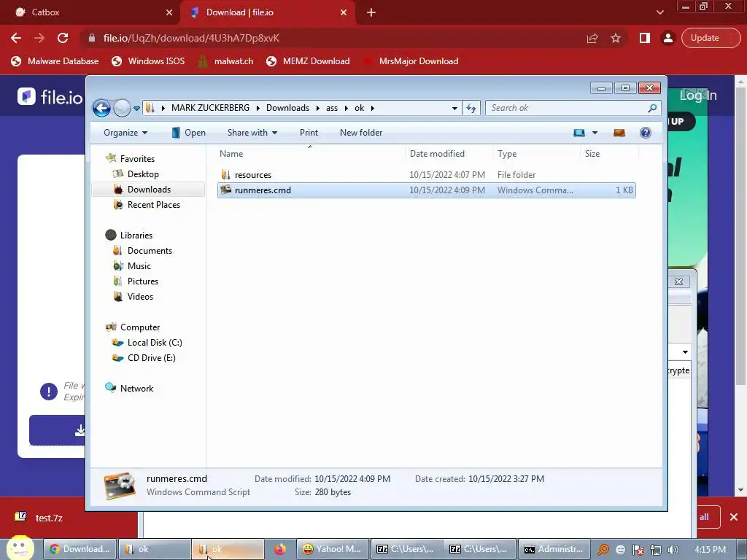The width and height of the screenshot is (747, 560).
Task: Open the Pictures library
Action: coord(142,281)
